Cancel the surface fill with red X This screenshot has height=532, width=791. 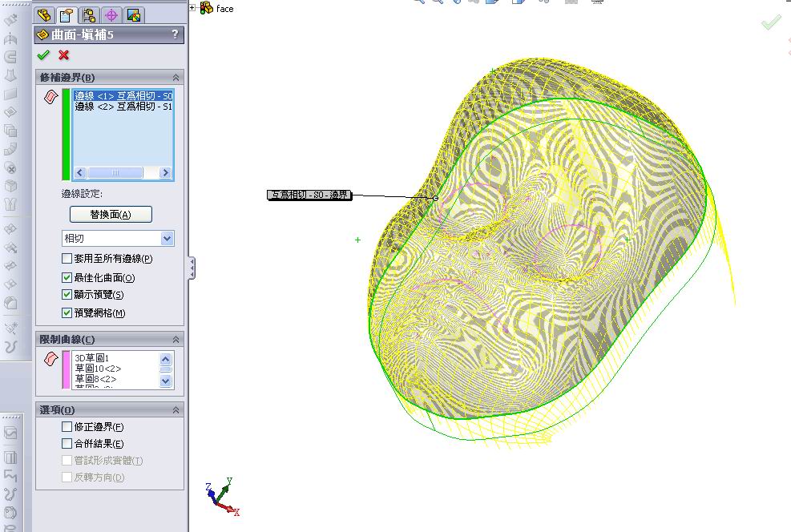coord(63,55)
